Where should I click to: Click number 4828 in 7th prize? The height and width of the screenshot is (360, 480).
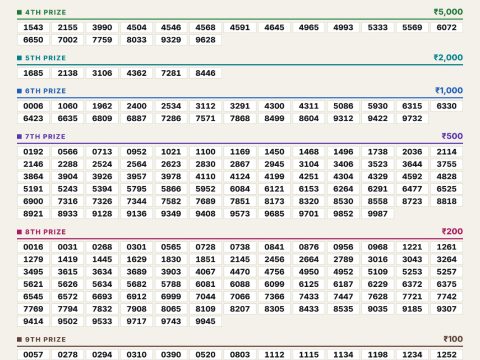point(447,176)
